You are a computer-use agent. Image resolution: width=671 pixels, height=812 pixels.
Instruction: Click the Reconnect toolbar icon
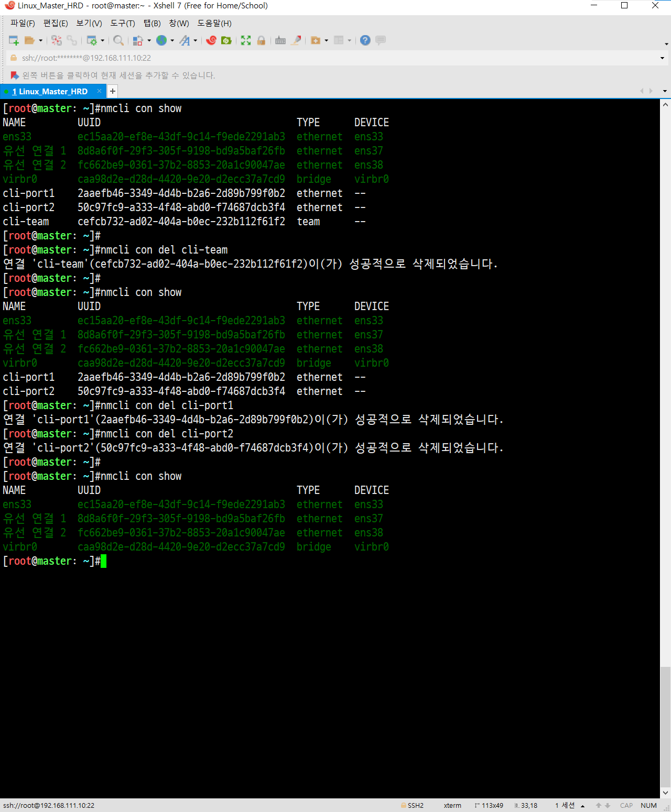pos(72,40)
